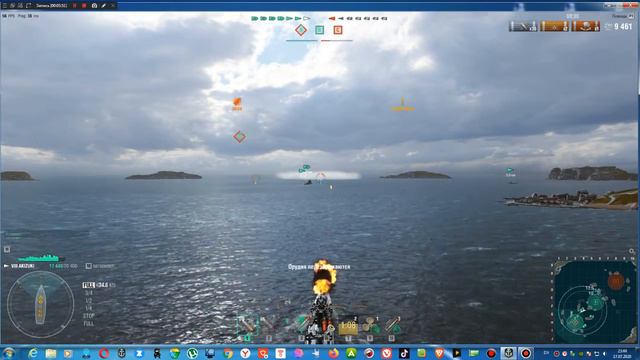Image resolution: width=640 pixels, height=360 pixels.
Task: Toggle the checkbox next to the ship name
Action: tap(89, 266)
